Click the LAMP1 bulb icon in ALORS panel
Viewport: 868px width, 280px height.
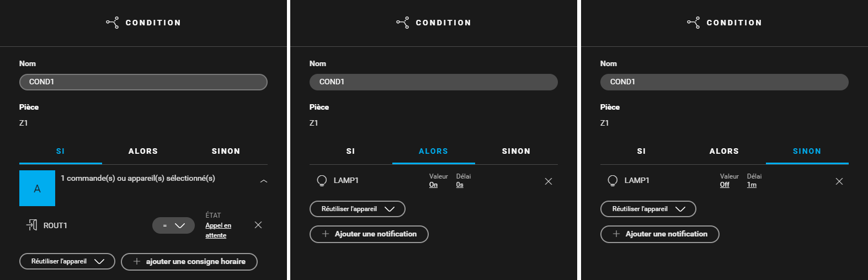point(322,181)
